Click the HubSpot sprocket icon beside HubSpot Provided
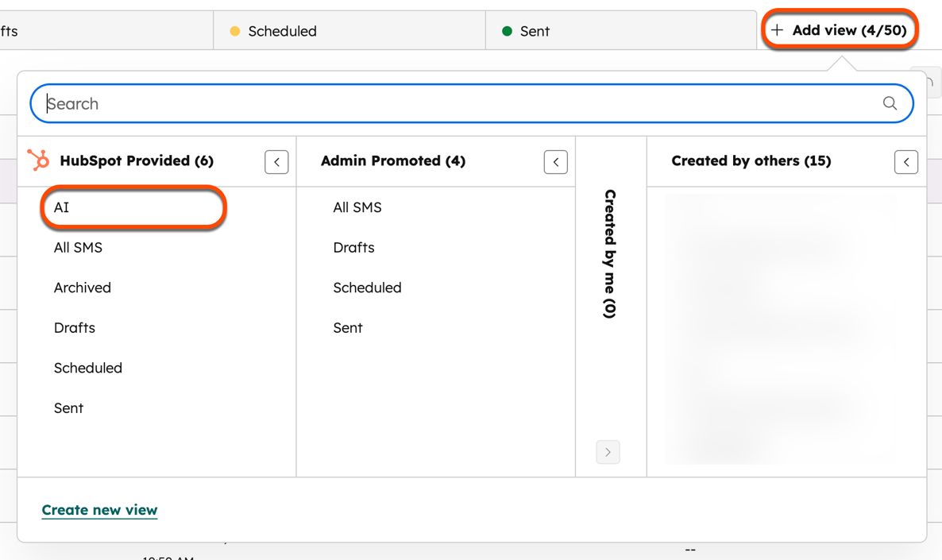This screenshot has height=560, width=942. pyautogui.click(x=44, y=160)
